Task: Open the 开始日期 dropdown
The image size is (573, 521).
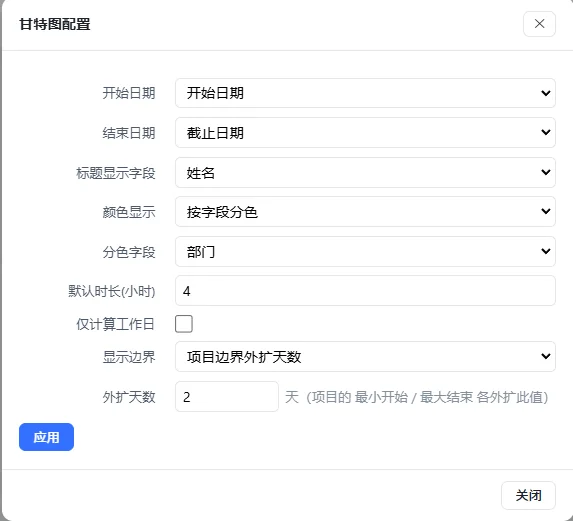Action: pos(365,93)
